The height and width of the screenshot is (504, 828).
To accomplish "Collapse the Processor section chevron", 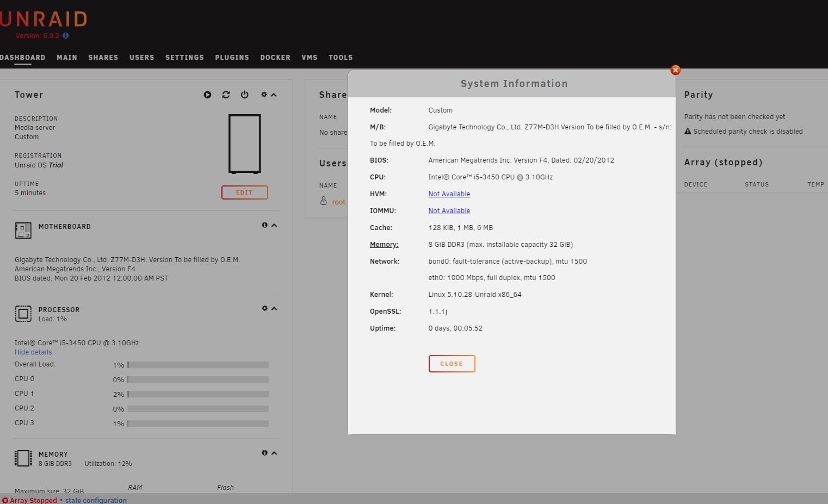I will 274,308.
